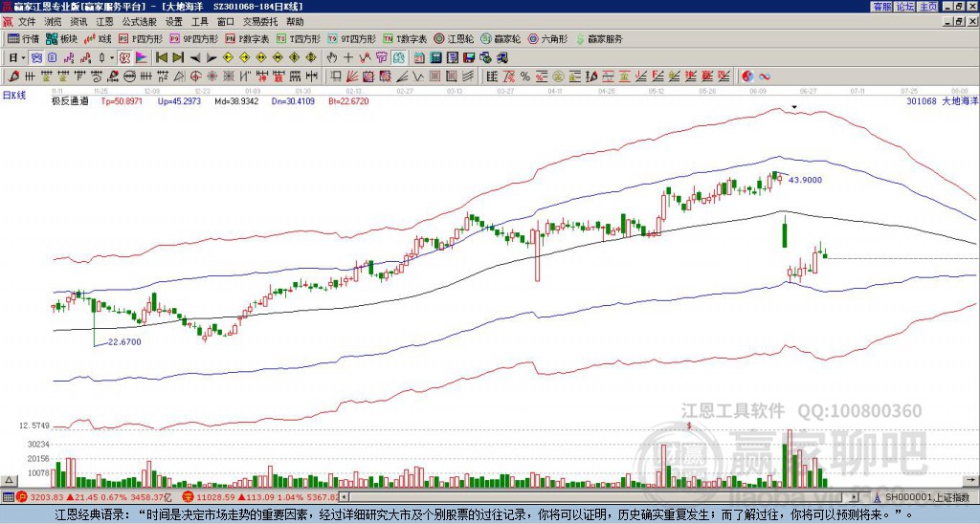980x524 pixels.
Task: Click the black right arrow icon
Action: click(x=212, y=58)
